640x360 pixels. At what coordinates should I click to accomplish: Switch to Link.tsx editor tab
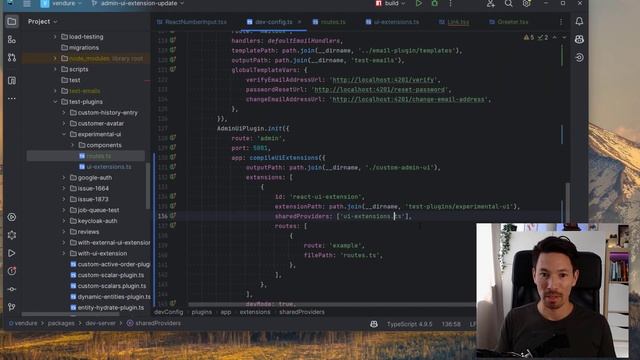[x=454, y=22]
